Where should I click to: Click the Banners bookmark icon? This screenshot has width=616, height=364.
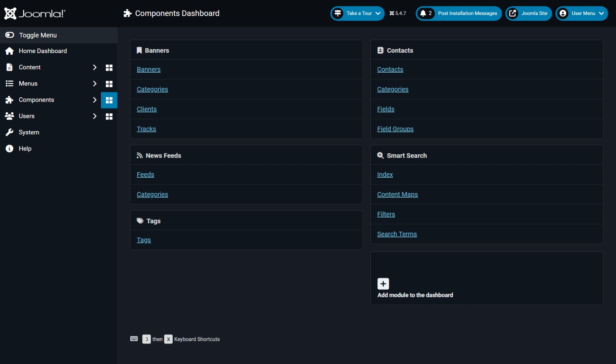(x=139, y=50)
